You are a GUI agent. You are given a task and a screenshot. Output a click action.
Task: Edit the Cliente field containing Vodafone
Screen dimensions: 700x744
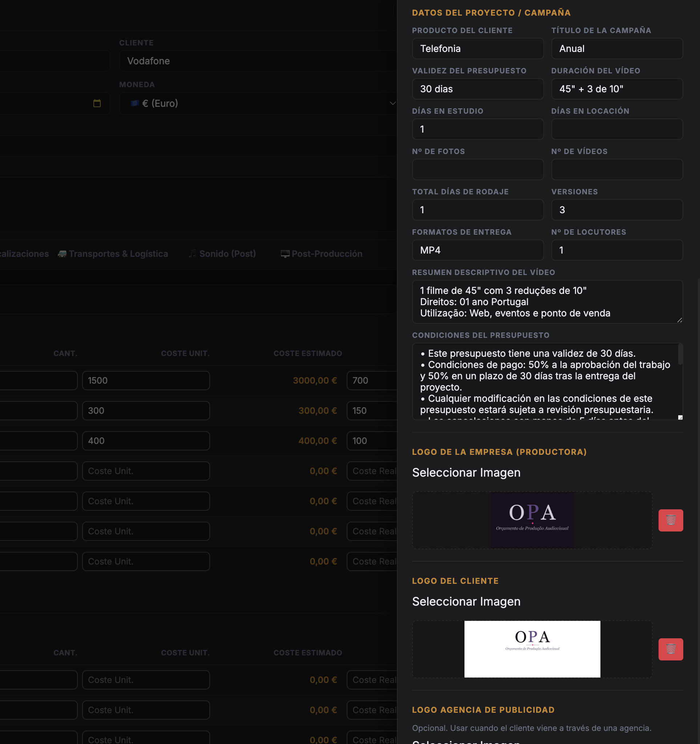point(258,61)
